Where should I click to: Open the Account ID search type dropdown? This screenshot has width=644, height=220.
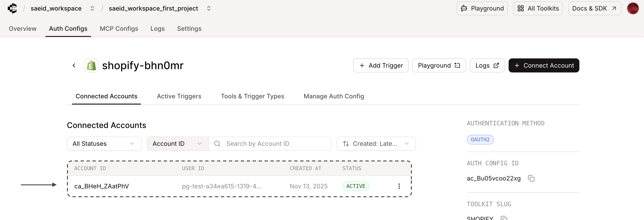[x=177, y=144]
